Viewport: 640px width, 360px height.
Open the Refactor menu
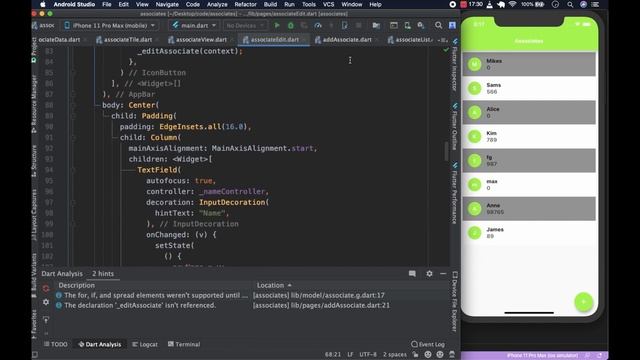click(245, 4)
